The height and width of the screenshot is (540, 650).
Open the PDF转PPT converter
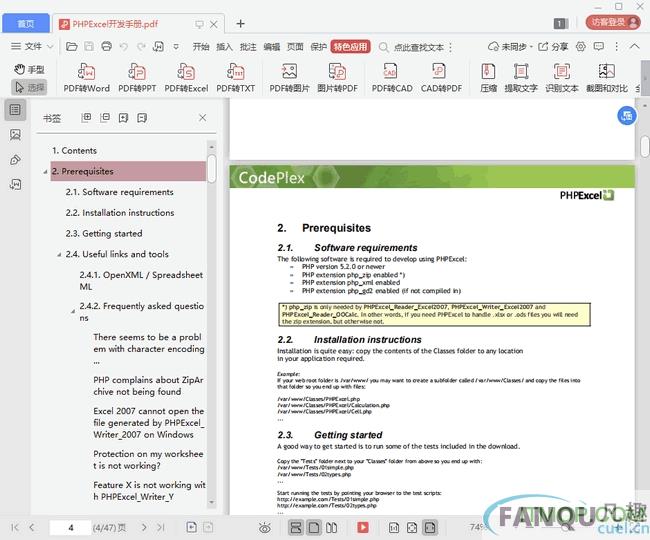(x=137, y=77)
